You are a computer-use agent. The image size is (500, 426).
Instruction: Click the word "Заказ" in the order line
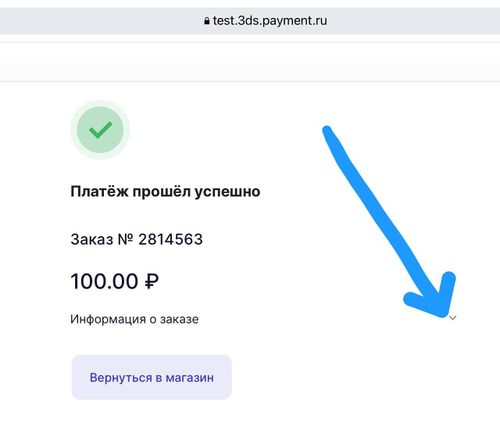[92, 239]
